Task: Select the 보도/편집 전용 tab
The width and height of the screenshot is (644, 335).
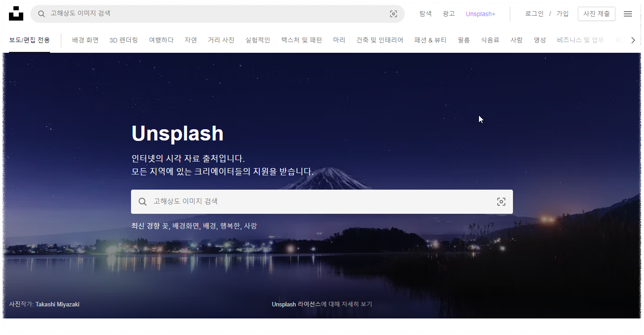Action: pyautogui.click(x=30, y=40)
